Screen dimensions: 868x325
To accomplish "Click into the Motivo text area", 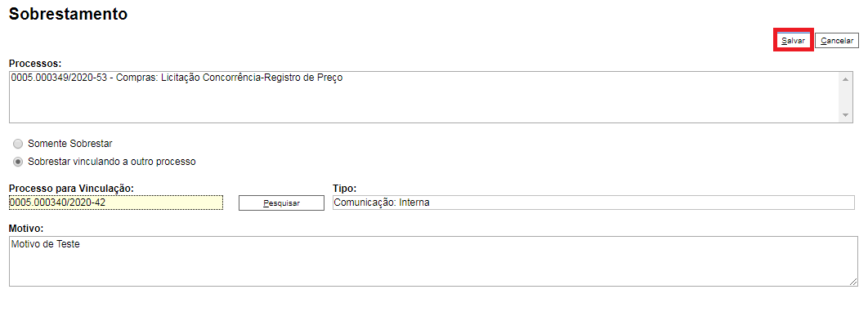I will pos(433,260).
